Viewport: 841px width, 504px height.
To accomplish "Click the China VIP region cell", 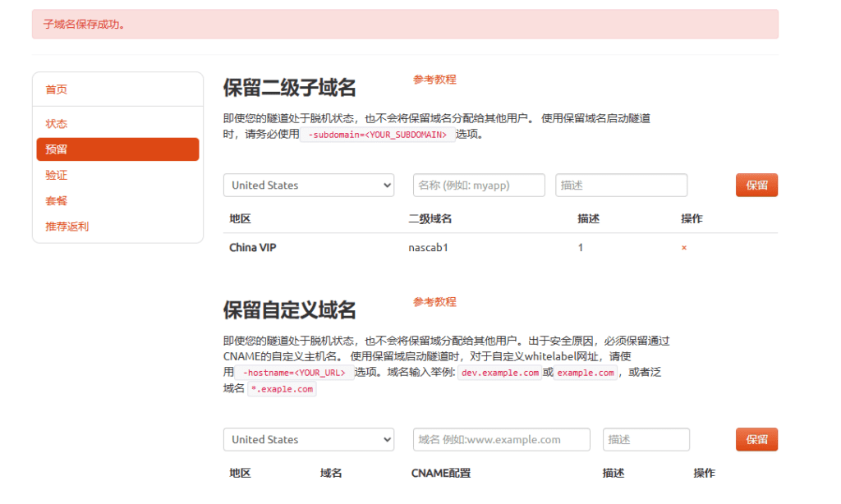I will tap(253, 248).
